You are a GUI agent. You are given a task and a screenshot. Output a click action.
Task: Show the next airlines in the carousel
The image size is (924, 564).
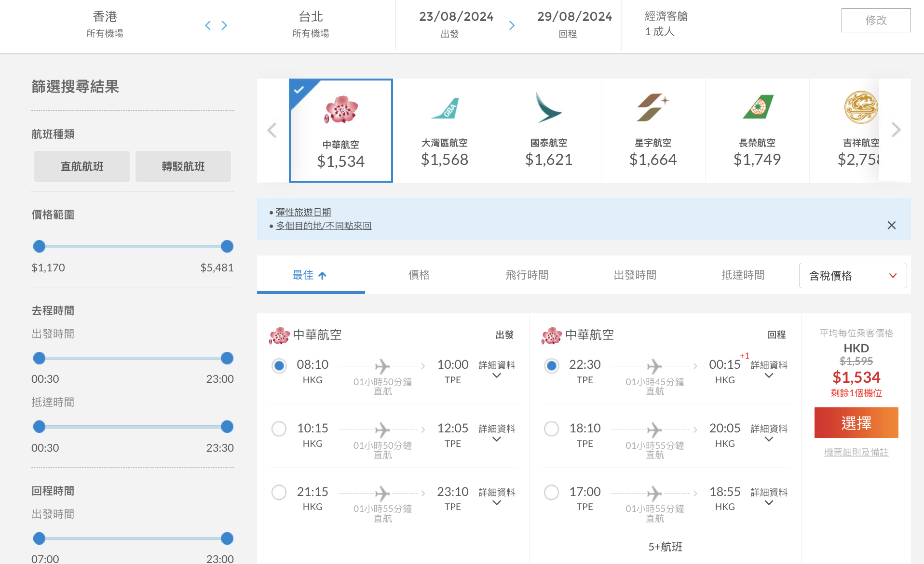pos(896,130)
